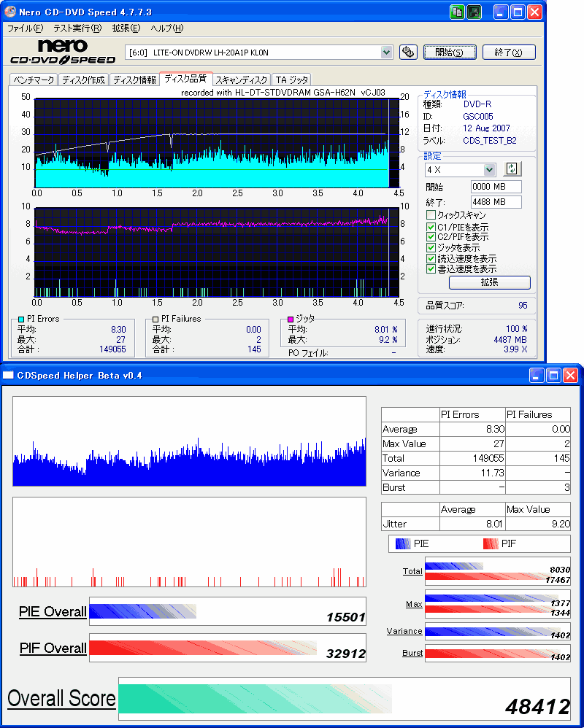Click the Variance score label
The width and height of the screenshot is (584, 728).
(x=404, y=631)
